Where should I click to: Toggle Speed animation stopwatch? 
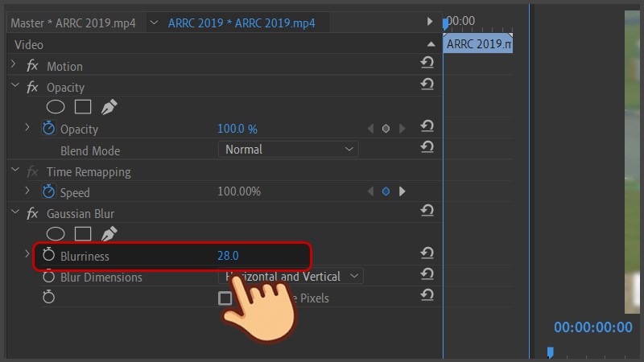pos(48,191)
